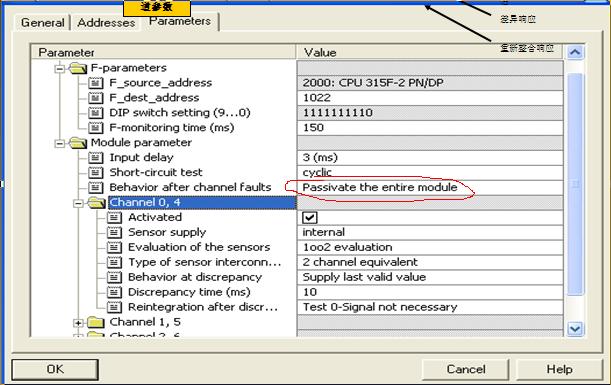Select the Sensor supply row label
Viewport: 611px width, 385px height.
[167, 233]
